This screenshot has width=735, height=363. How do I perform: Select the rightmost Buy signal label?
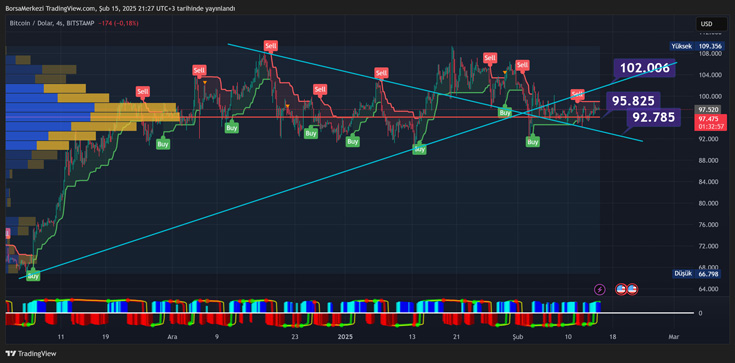tap(532, 141)
